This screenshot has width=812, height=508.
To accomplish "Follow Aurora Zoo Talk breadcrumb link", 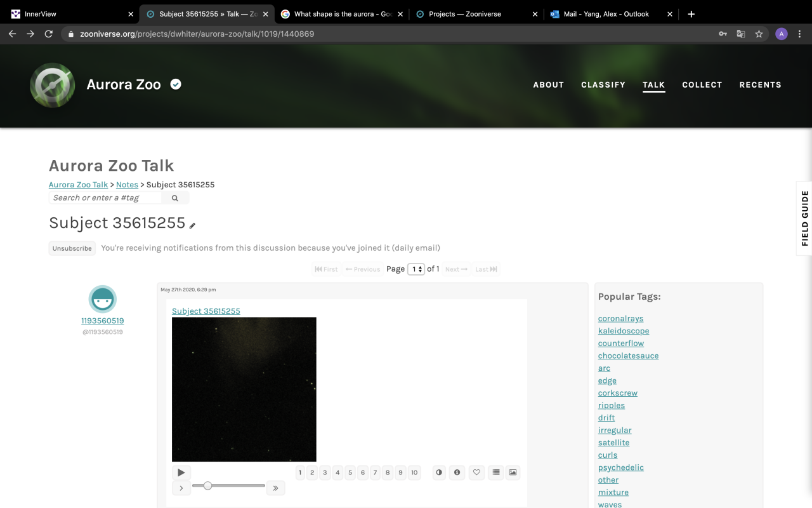I will tap(79, 185).
